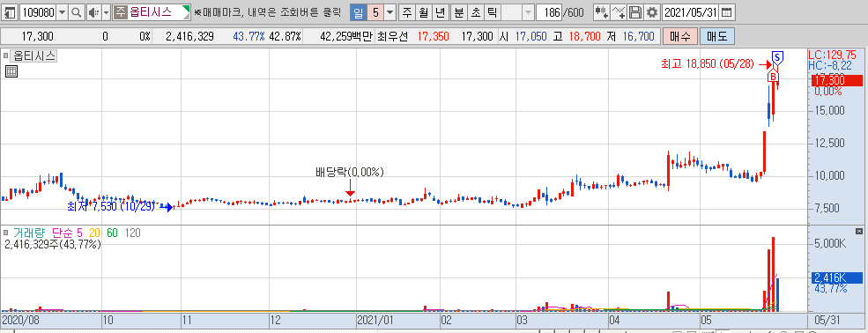Toggle the panel list icon beside stock code

coord(11,12)
